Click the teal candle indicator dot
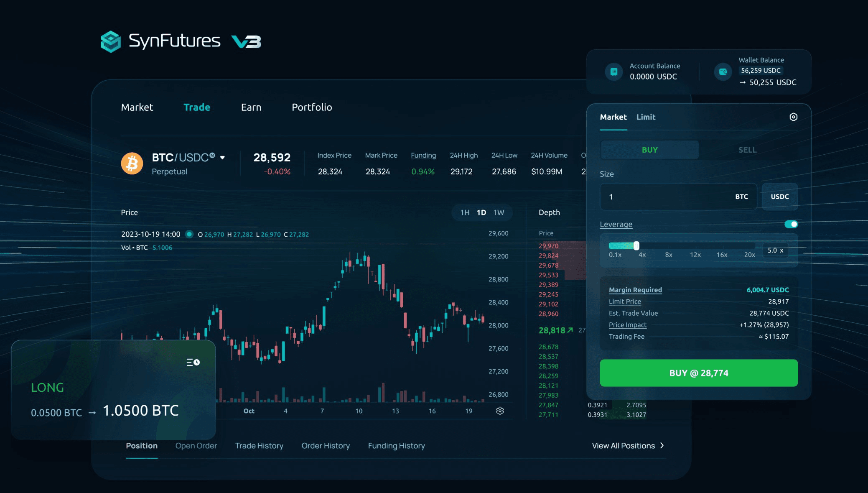Image resolution: width=868 pixels, height=493 pixels. tap(189, 234)
